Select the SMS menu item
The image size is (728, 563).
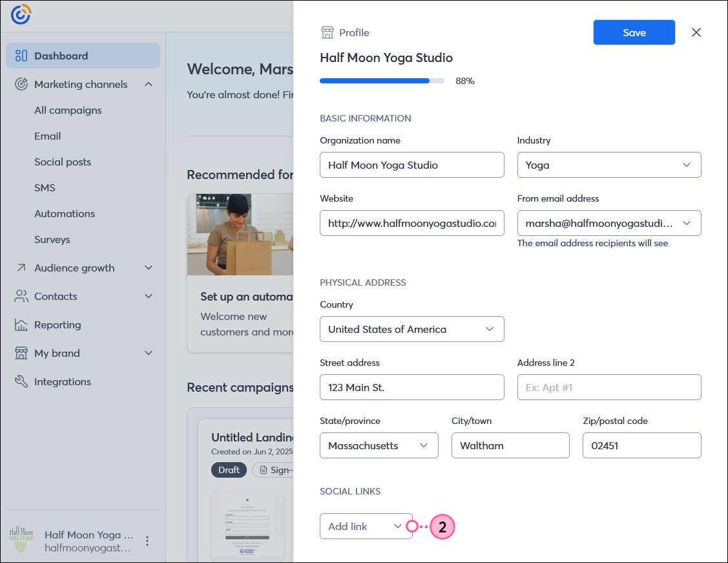(x=45, y=187)
